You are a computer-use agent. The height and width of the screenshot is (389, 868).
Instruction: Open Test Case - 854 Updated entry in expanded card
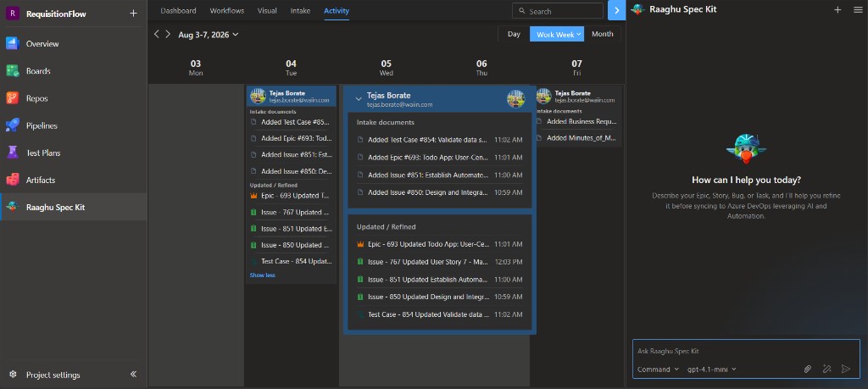pyautogui.click(x=440, y=314)
